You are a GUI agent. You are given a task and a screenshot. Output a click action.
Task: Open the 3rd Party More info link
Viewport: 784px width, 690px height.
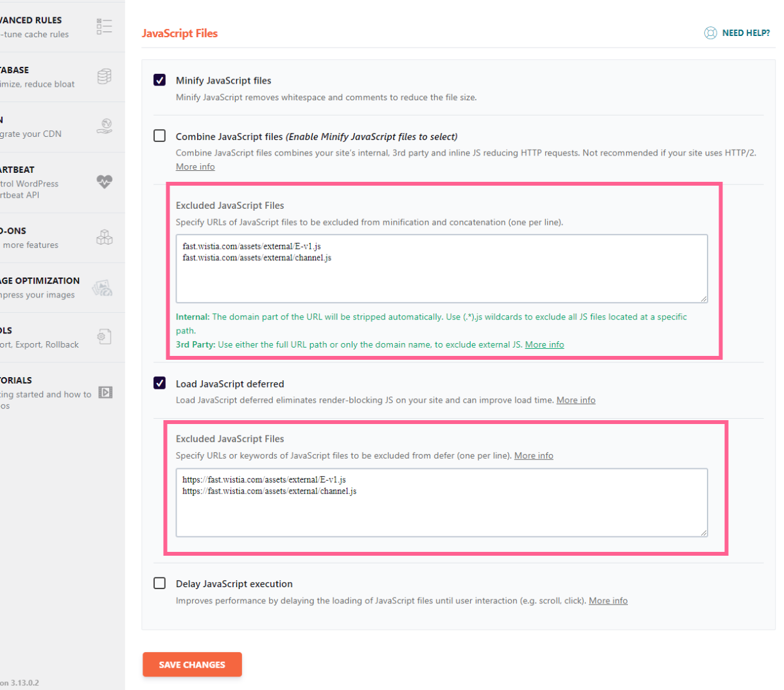click(544, 344)
